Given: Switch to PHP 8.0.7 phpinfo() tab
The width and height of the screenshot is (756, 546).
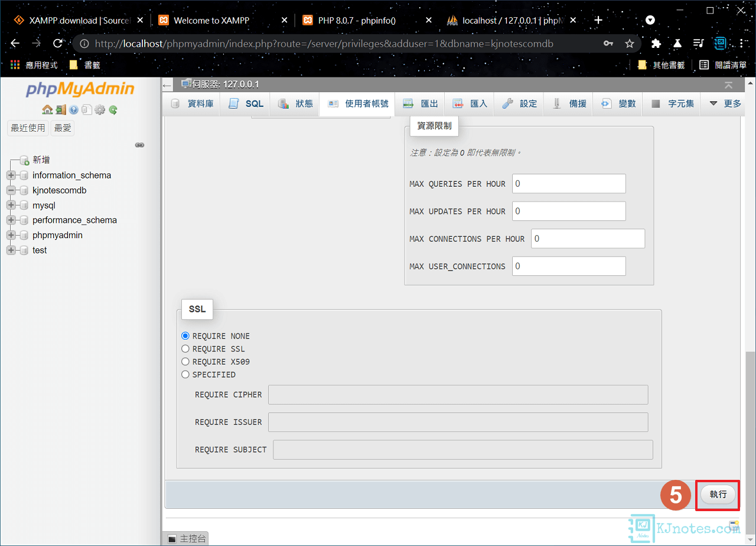Looking at the screenshot, I should pos(367,20).
